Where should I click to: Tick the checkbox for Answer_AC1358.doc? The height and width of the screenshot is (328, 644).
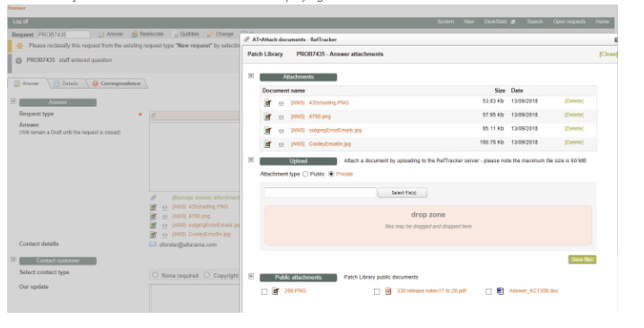pyautogui.click(x=488, y=291)
